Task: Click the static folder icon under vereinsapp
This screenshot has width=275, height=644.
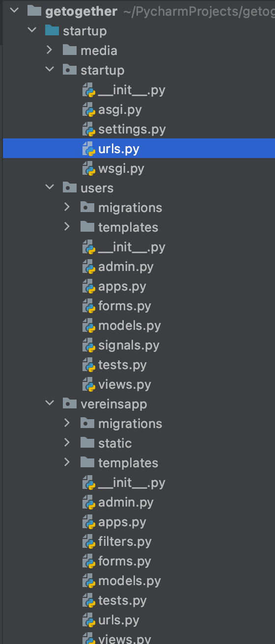Action: click(87, 443)
